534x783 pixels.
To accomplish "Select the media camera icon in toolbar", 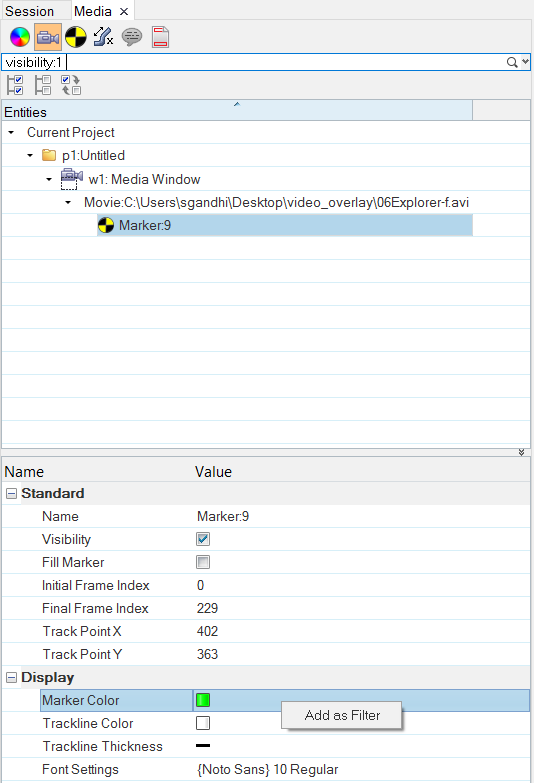I will pyautogui.click(x=48, y=37).
